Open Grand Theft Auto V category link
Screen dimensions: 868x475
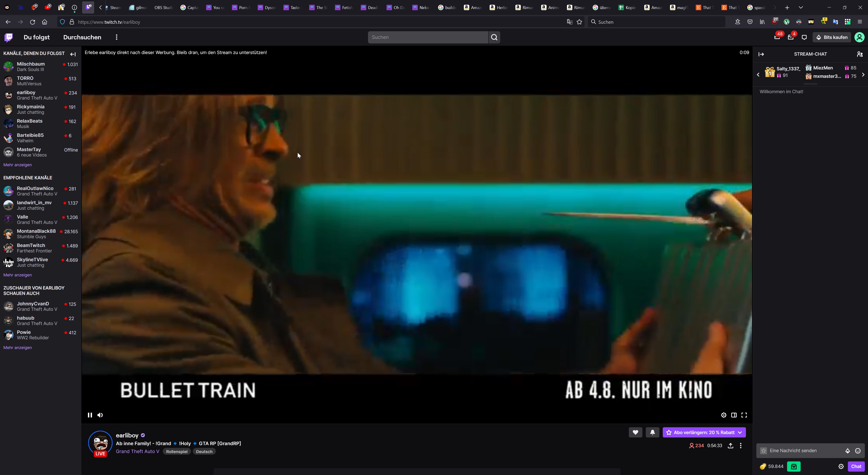(x=137, y=451)
